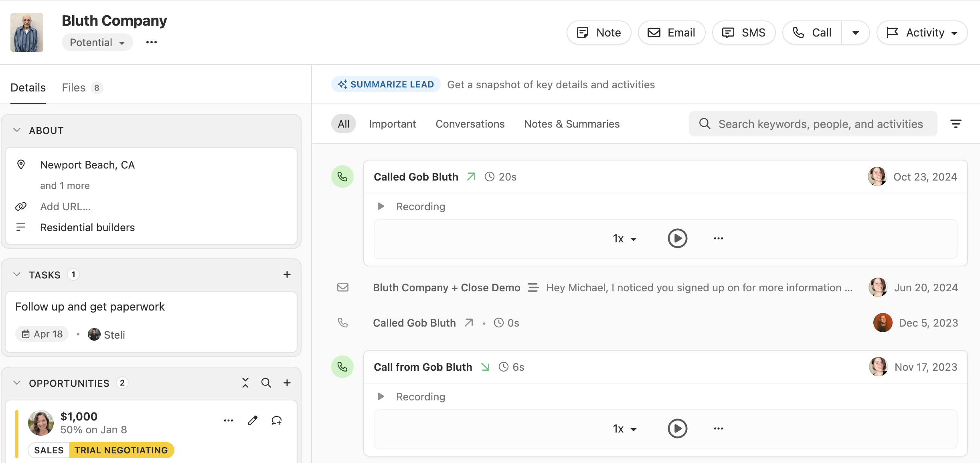Switch to the Files tab
This screenshot has height=463, width=980.
click(82, 87)
